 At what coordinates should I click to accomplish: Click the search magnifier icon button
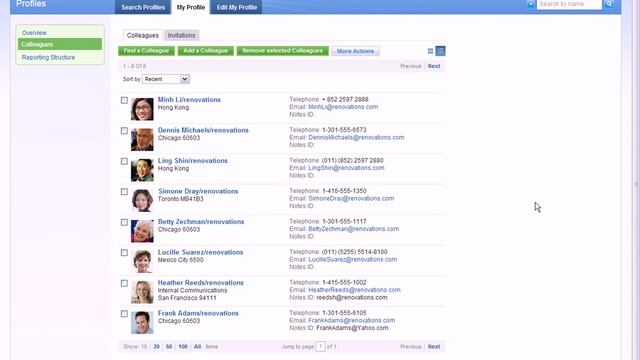(x=609, y=4)
